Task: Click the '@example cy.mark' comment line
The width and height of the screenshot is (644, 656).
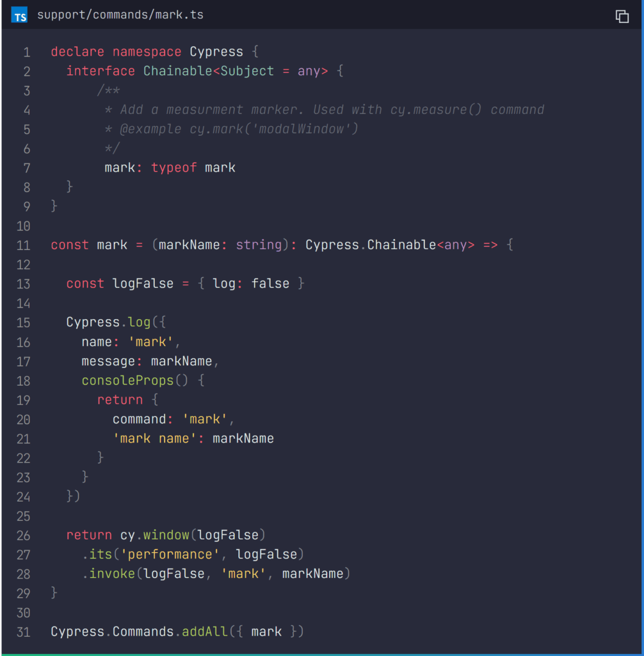Action: tap(231, 129)
